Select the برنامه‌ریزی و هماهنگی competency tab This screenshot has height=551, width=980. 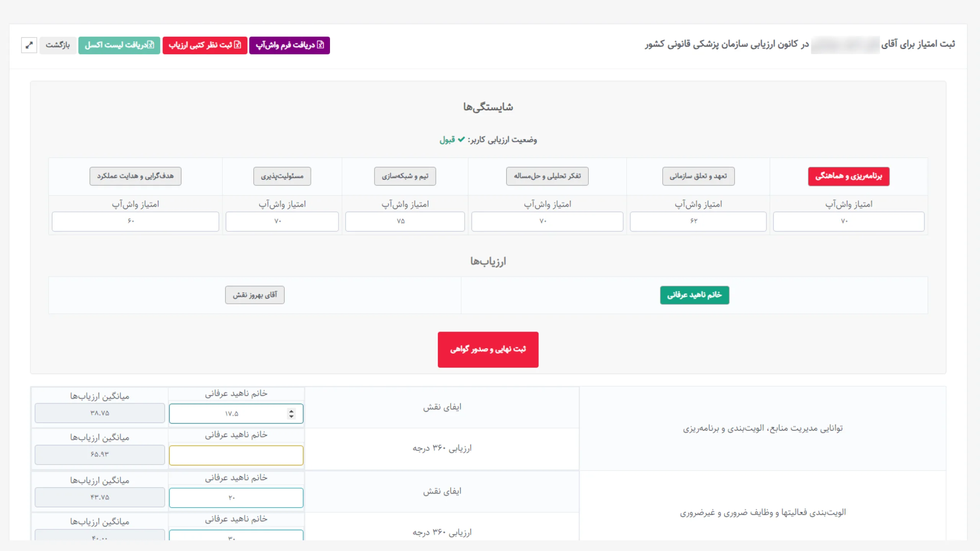(848, 176)
